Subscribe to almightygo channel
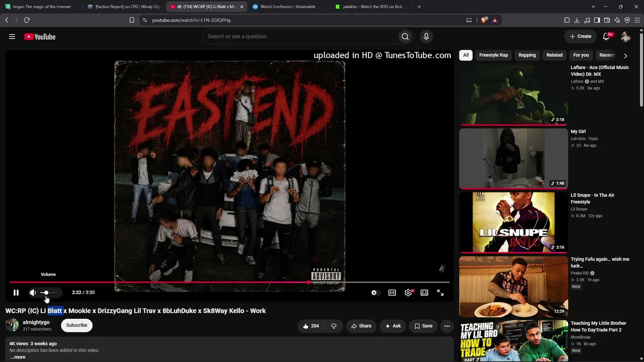 pyautogui.click(x=76, y=325)
